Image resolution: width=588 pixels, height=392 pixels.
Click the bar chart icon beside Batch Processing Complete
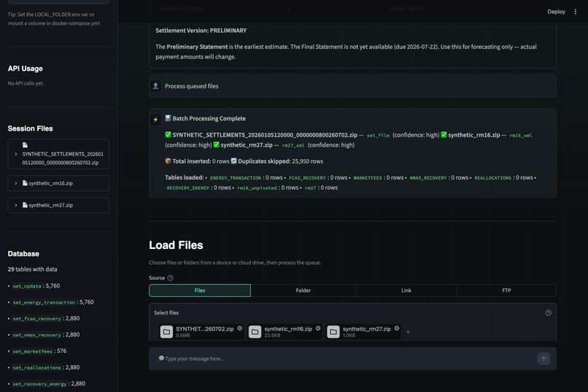click(x=168, y=118)
